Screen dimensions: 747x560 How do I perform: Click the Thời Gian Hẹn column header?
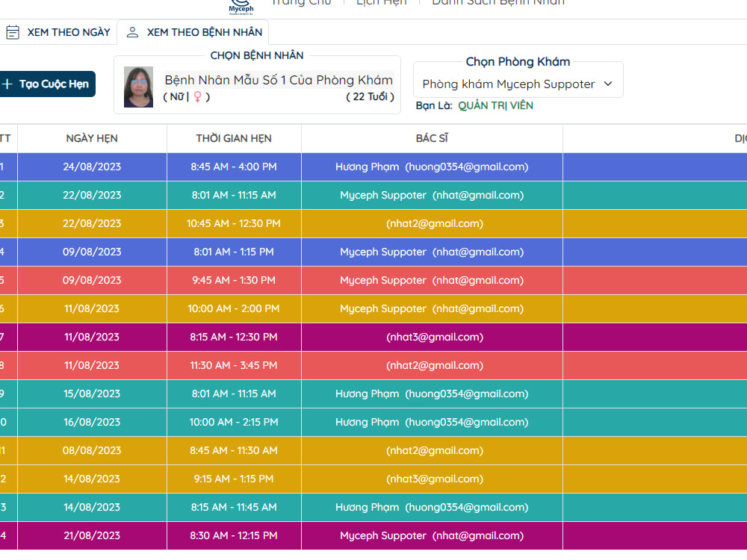coord(234,139)
